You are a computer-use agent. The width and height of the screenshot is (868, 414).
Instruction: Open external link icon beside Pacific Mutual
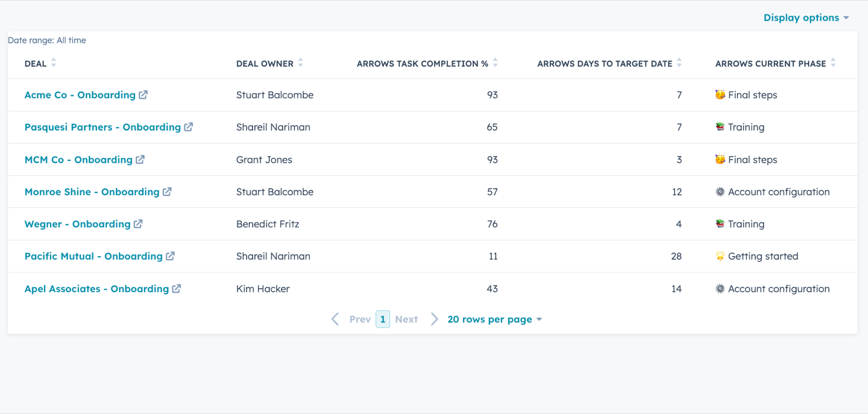[x=170, y=256]
